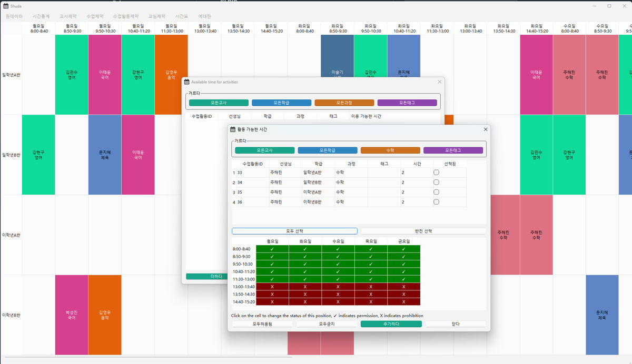
Task: Toggle the 수요일 9:50-10:30 permission cell
Action: coord(338,264)
